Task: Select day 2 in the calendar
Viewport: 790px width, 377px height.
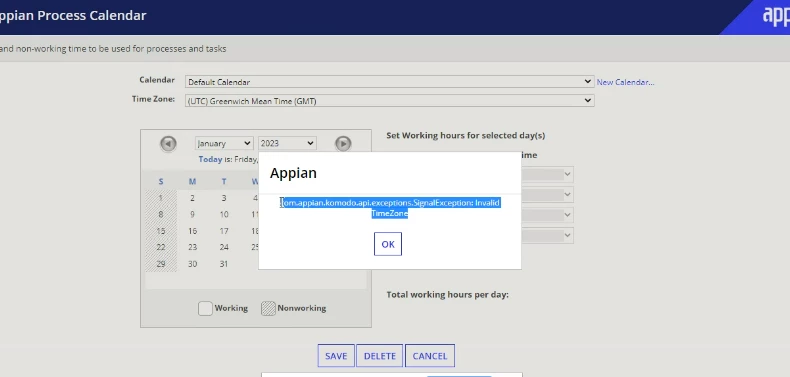Action: [192, 198]
